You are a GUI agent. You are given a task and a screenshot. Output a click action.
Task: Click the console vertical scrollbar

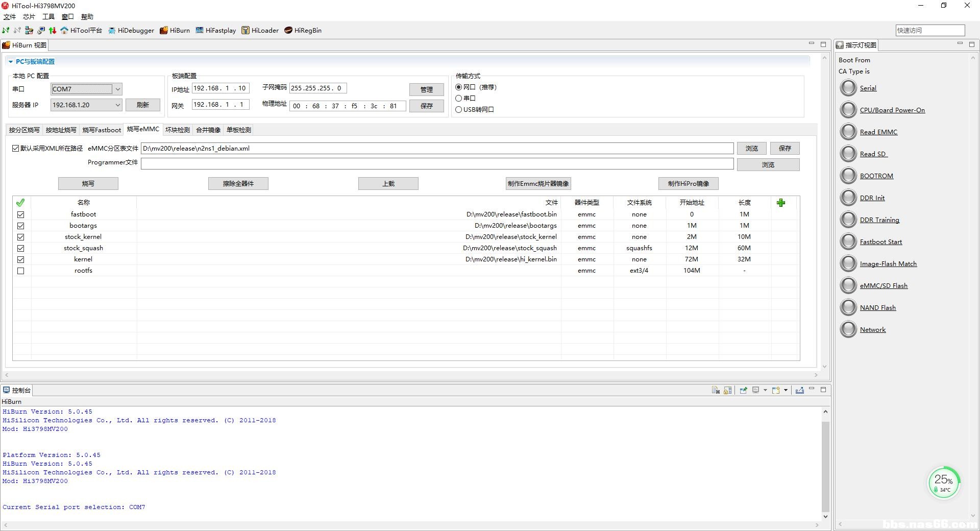click(x=825, y=465)
